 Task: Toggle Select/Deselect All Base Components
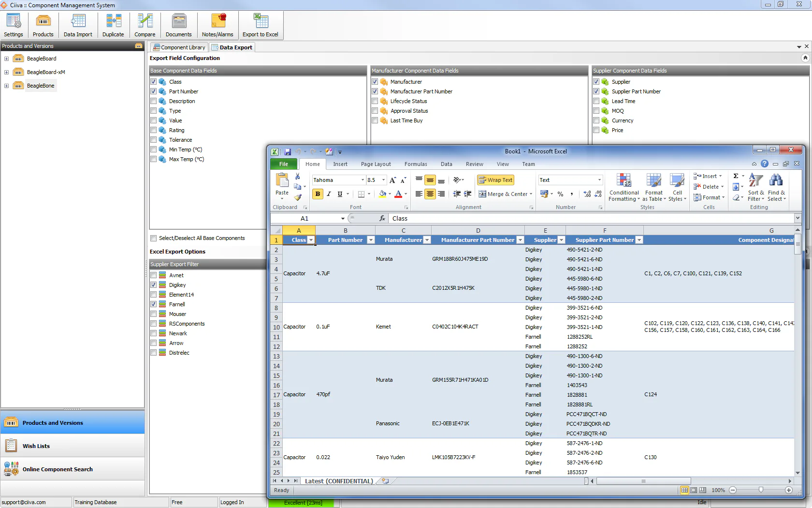point(154,238)
